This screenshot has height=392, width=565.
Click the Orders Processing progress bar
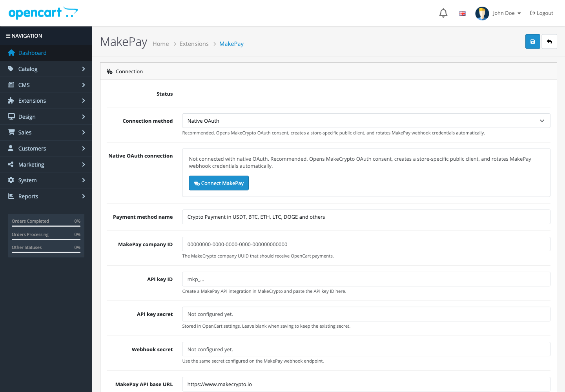coord(46,240)
